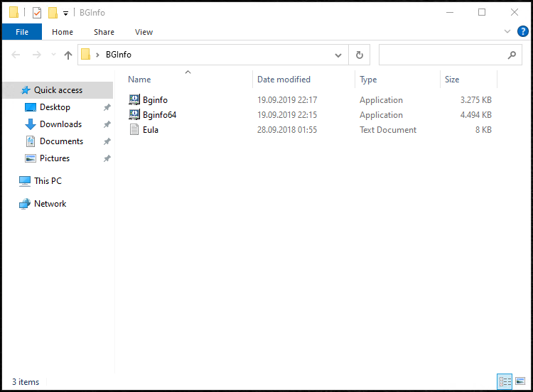
Task: Select the Bginfo file name
Action: (x=155, y=100)
